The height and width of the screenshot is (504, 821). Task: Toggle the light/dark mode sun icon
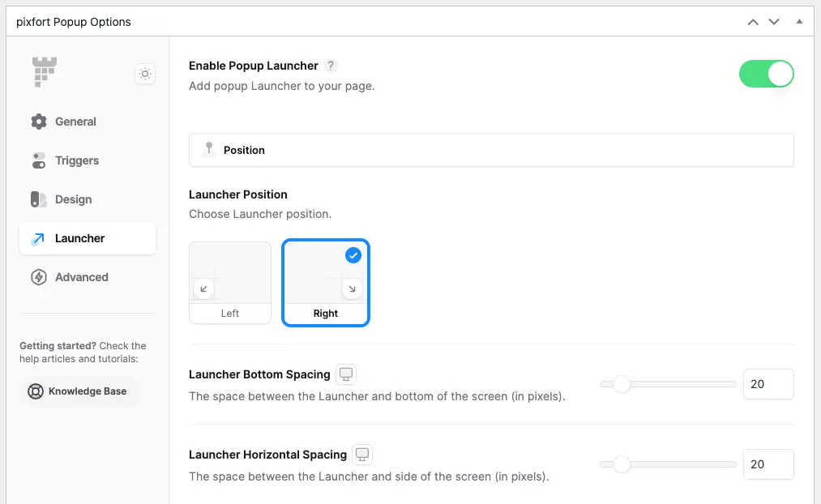tap(145, 74)
